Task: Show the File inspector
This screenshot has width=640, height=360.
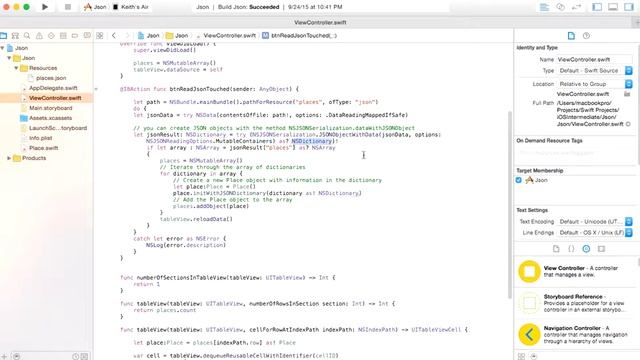Action: click(571, 36)
